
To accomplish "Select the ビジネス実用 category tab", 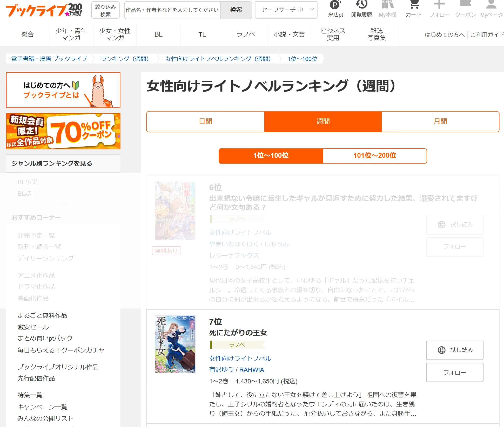I will (333, 34).
